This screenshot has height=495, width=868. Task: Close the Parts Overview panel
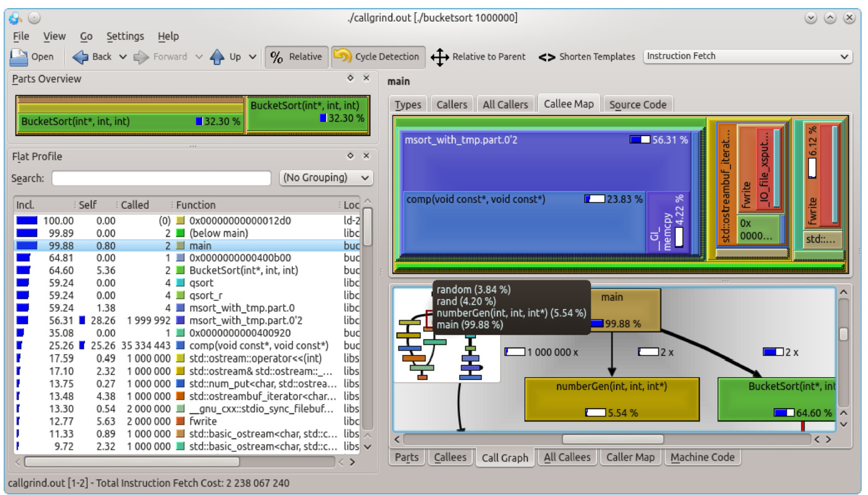click(366, 78)
